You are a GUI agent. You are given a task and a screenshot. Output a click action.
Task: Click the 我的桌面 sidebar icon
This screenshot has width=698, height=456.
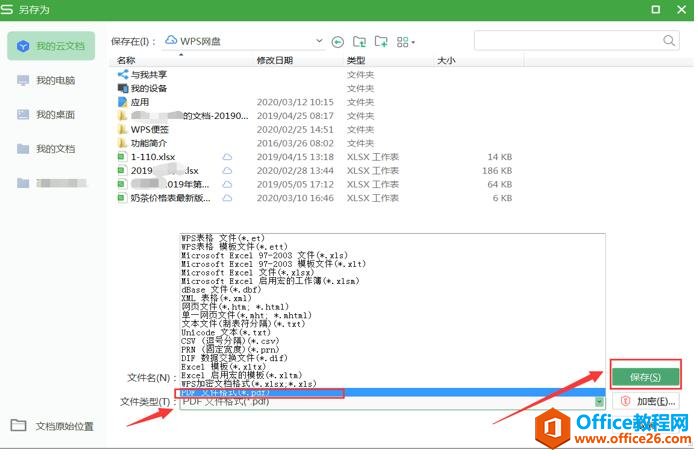point(23,114)
